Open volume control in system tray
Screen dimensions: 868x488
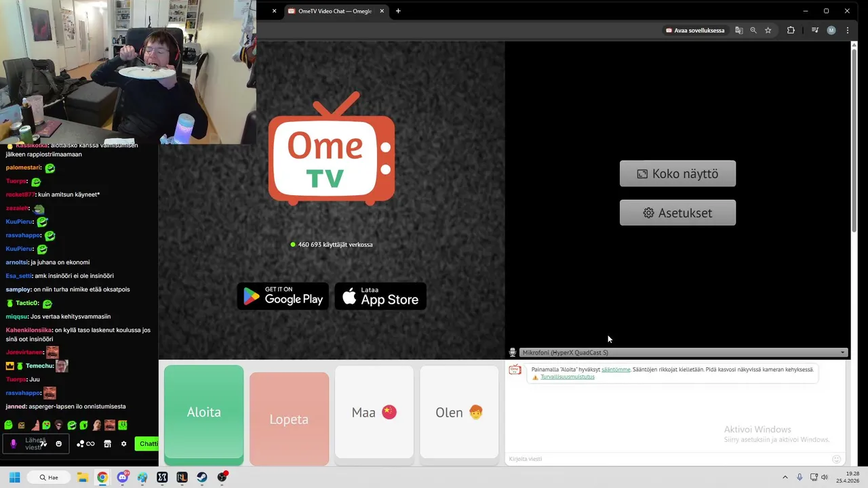[825, 477]
